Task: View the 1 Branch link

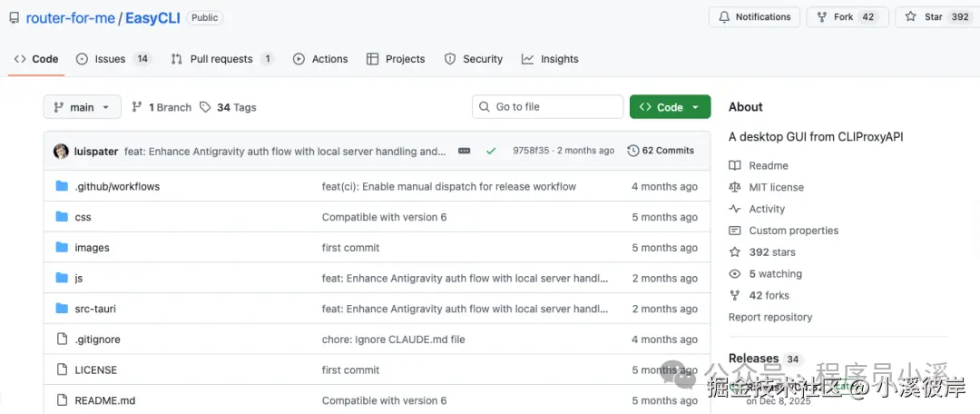Action: 162,107
